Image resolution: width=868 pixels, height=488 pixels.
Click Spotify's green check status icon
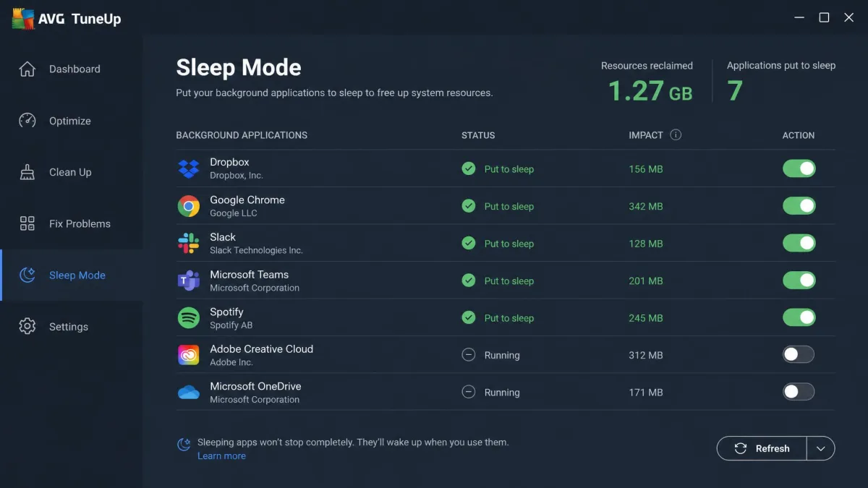click(469, 317)
